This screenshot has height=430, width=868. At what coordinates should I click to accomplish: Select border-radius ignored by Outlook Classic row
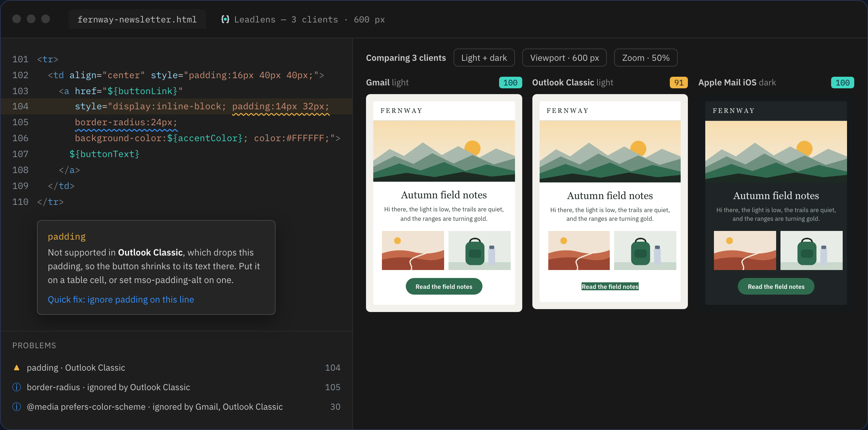(176, 387)
